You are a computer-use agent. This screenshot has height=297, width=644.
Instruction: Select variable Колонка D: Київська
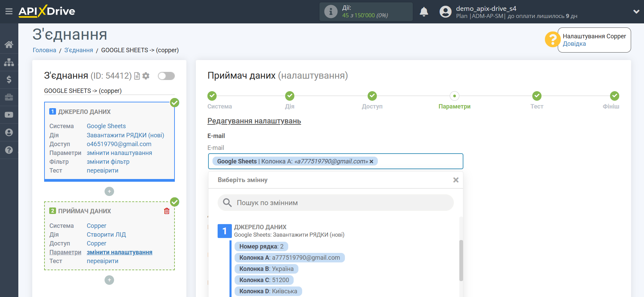268,291
